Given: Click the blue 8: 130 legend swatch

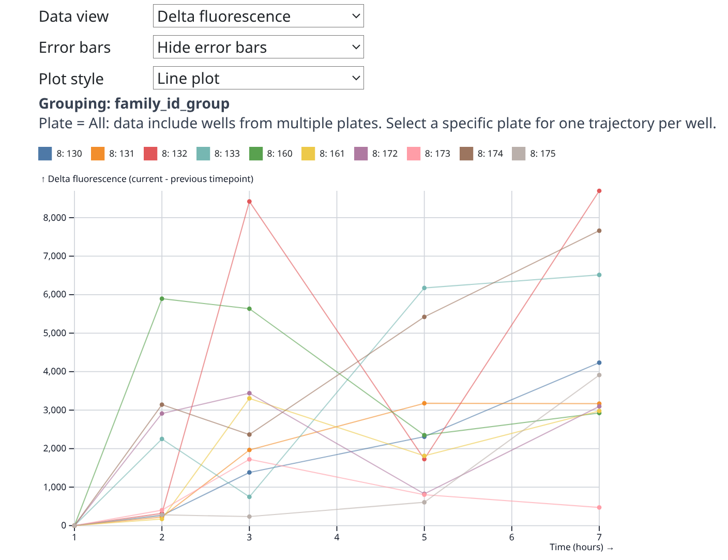Looking at the screenshot, I should tap(45, 154).
